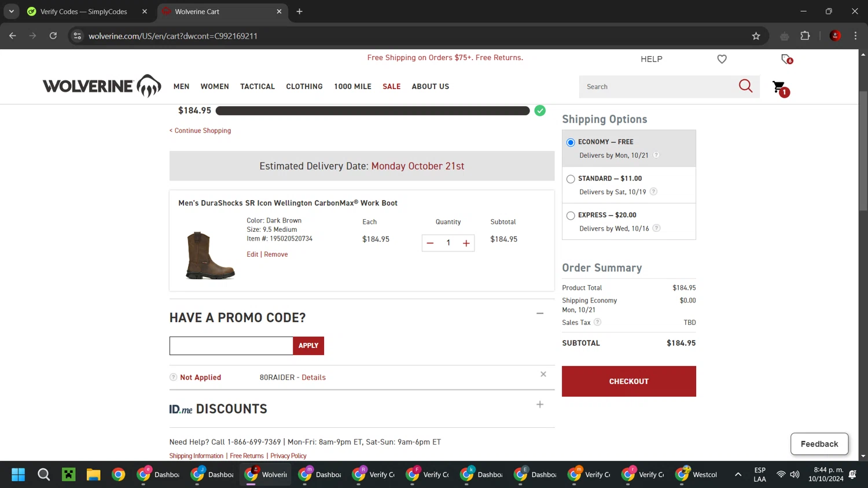Show hidden system tray icons
The height and width of the screenshot is (488, 868).
(738, 475)
